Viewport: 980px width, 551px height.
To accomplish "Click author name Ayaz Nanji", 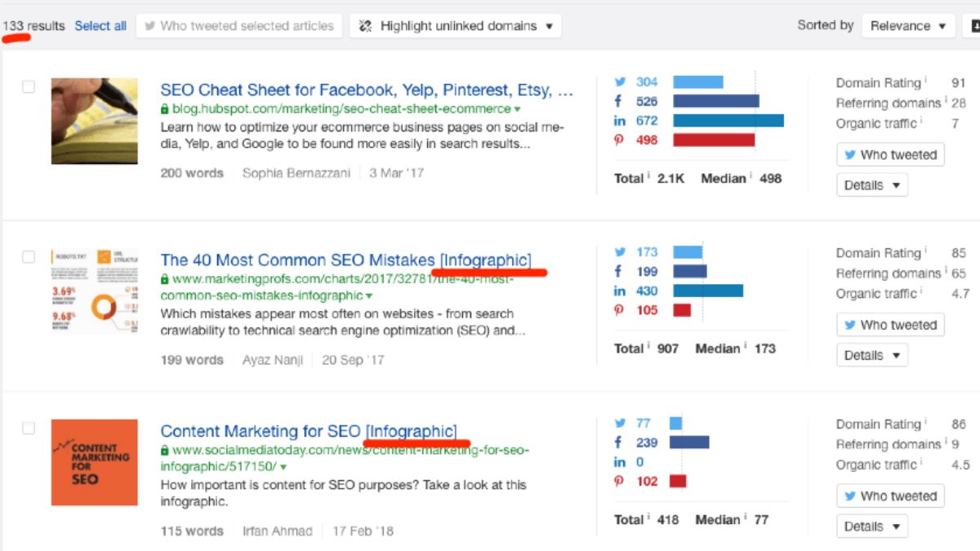I will 272,360.
